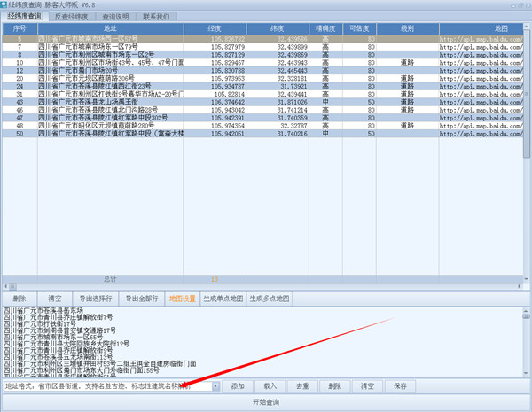
Task: Click the 去重 button
Action: (x=302, y=386)
